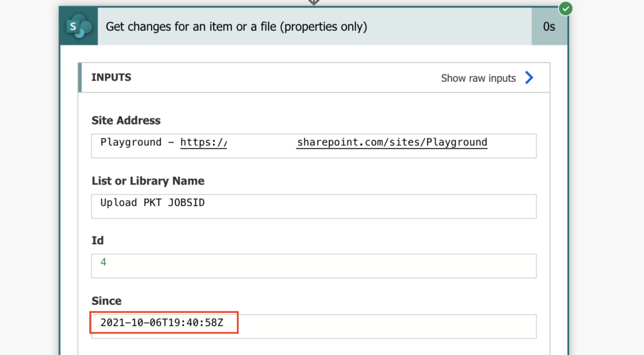Click the INPUTS section header
Viewport: 644px width, 355px height.
(x=111, y=77)
